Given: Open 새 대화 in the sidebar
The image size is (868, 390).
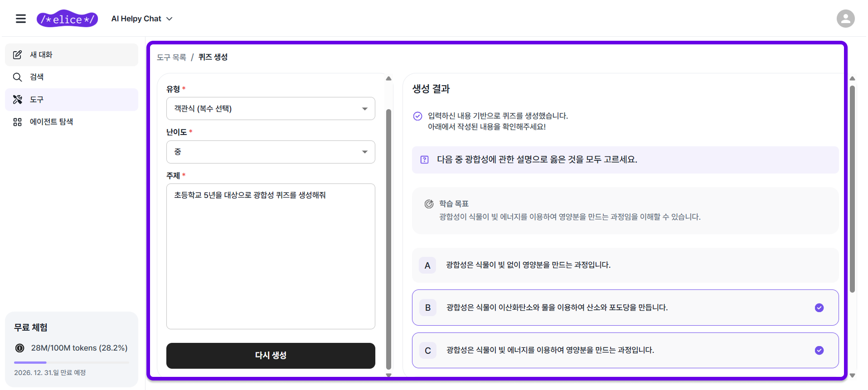Looking at the screenshot, I should coord(41,55).
